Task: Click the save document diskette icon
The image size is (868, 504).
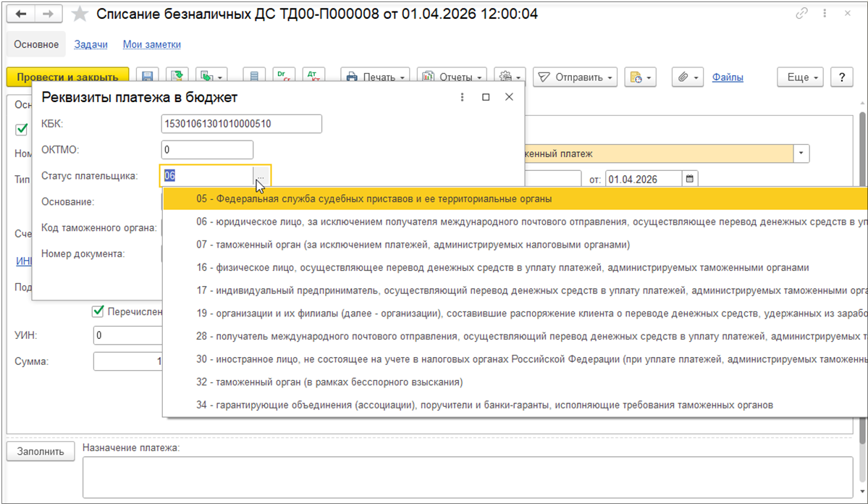Action: click(x=148, y=77)
